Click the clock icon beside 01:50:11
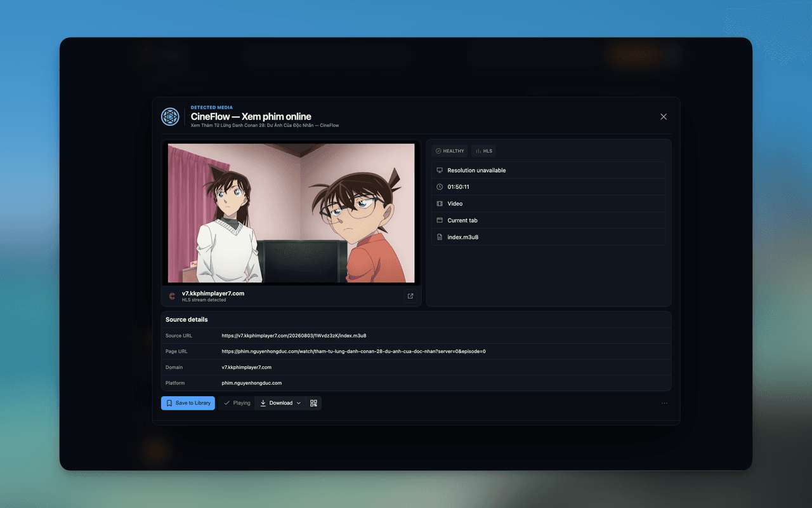The height and width of the screenshot is (508, 812). [x=439, y=187]
